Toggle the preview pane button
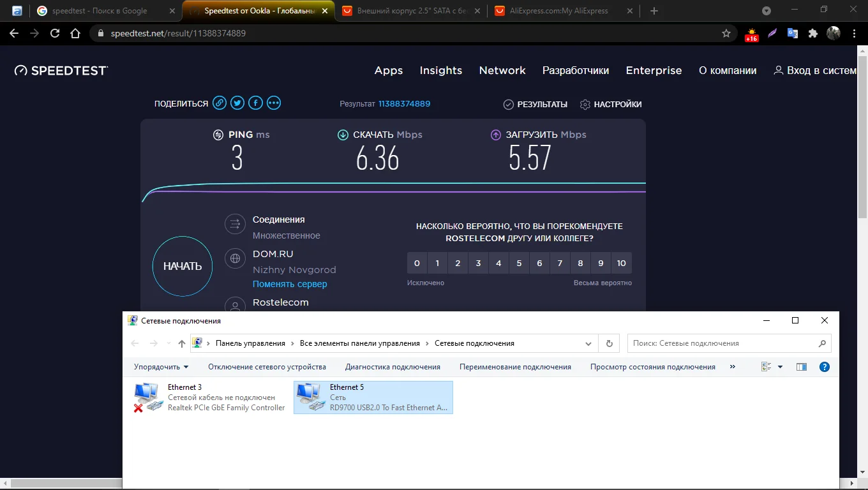 click(x=802, y=367)
